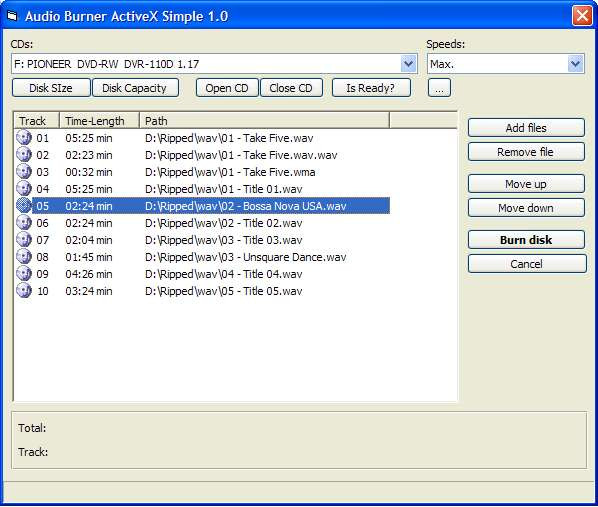Image resolution: width=598 pixels, height=507 pixels.
Task: Sort by the Time-Length column header
Action: tap(99, 121)
